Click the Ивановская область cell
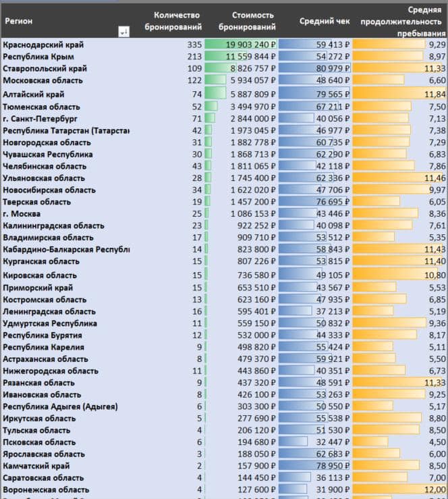Image resolution: width=448 pixels, height=499 pixels. [42, 394]
